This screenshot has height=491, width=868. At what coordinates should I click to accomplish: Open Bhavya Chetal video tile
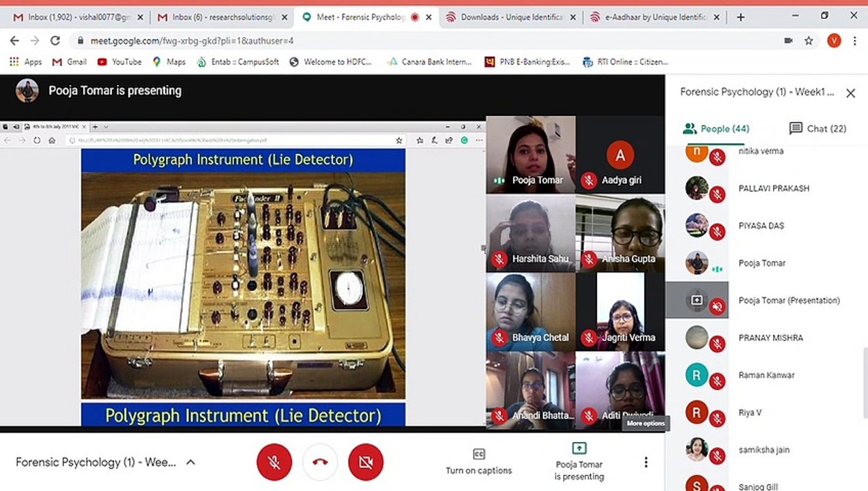coord(531,312)
